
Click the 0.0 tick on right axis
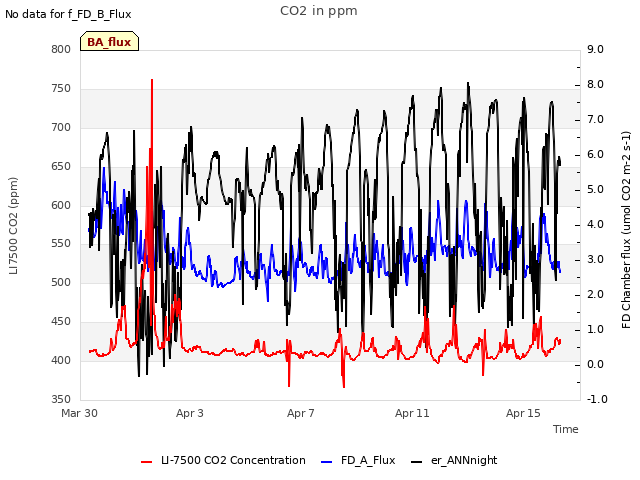tap(596, 364)
